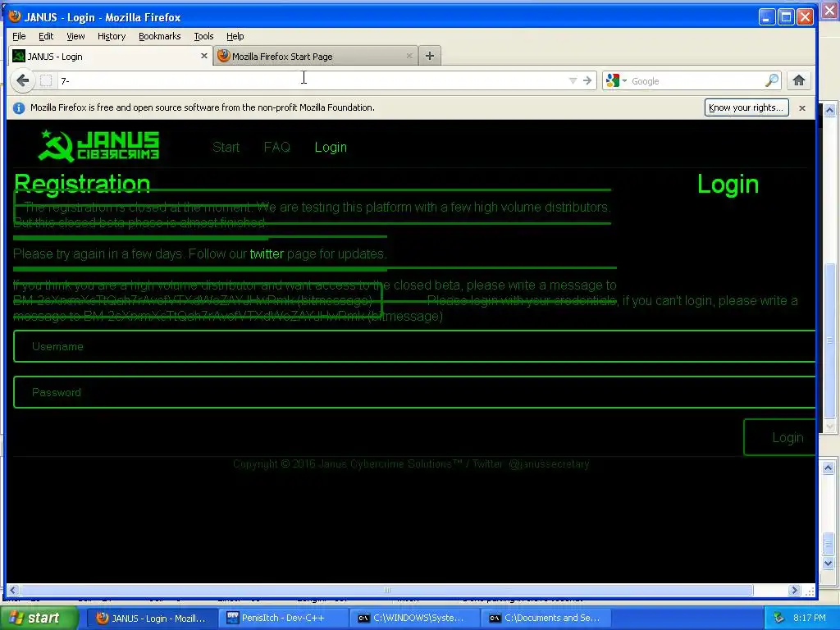Click the Know your rights button
The height and width of the screenshot is (630, 840).
pyautogui.click(x=746, y=107)
